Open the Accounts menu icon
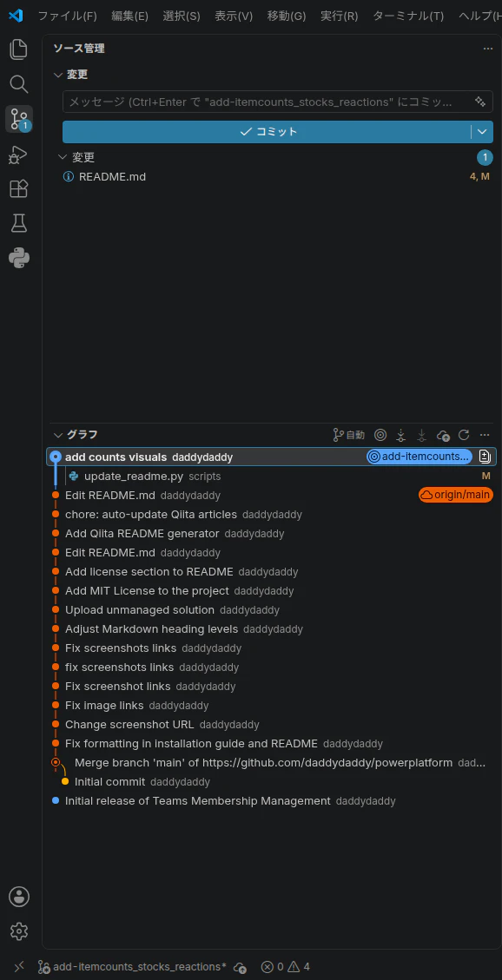This screenshot has height=980, width=502. tap(19, 897)
